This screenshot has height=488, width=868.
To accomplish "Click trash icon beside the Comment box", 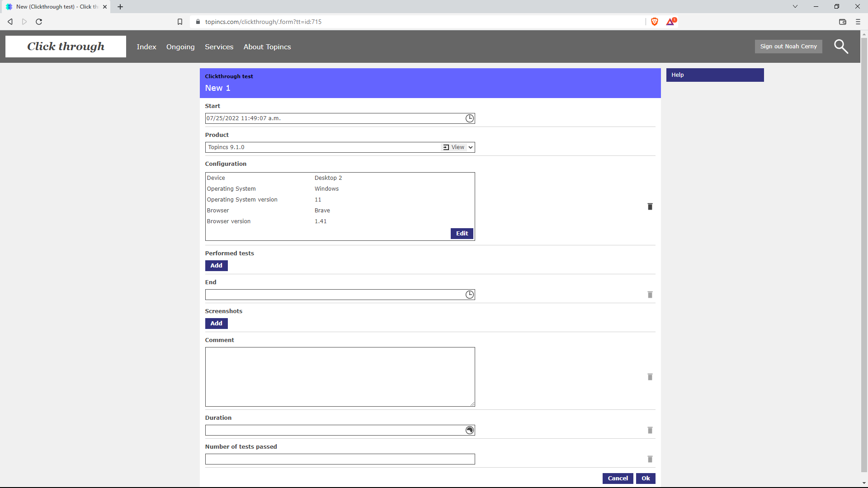I will coord(650,377).
